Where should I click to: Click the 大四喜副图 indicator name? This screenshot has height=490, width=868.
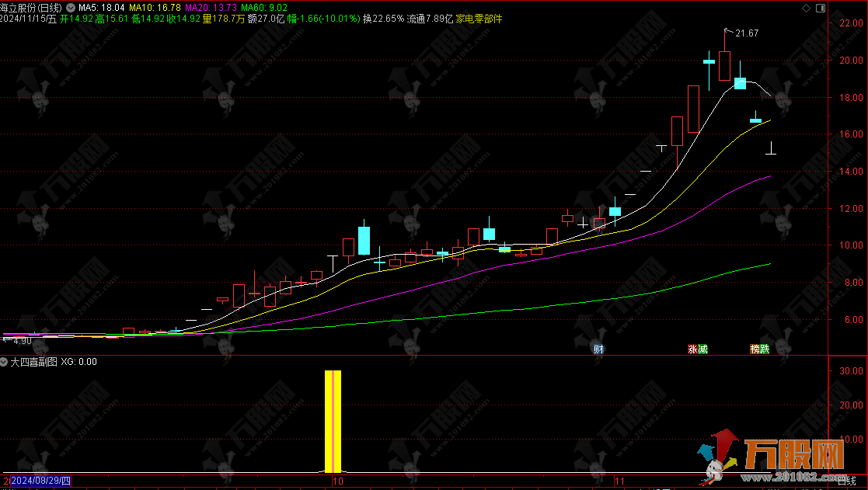(x=33, y=362)
